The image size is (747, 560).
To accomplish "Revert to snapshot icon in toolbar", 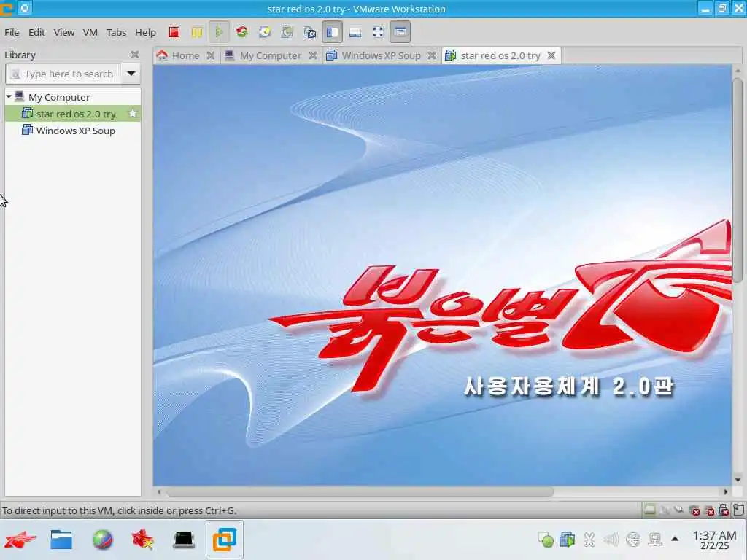I will [287, 32].
